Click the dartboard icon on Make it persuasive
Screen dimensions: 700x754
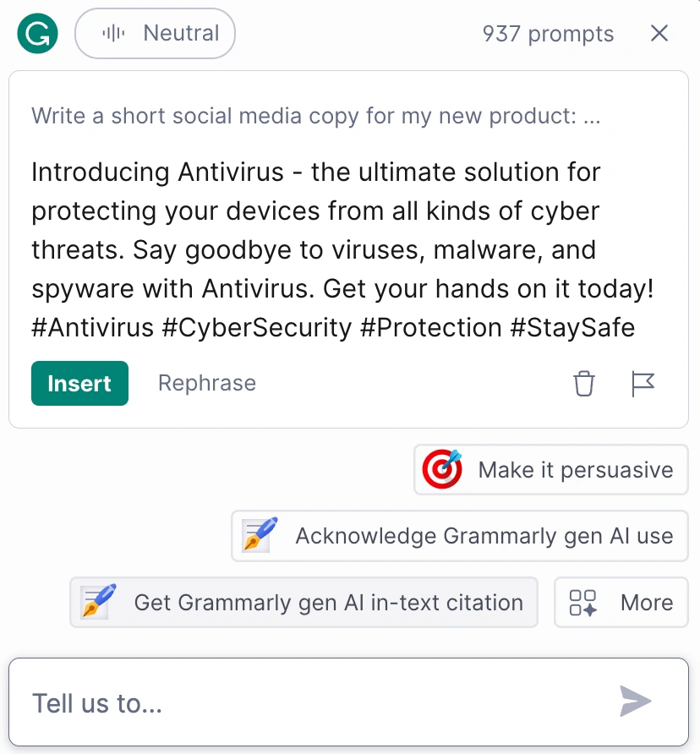[x=439, y=469]
